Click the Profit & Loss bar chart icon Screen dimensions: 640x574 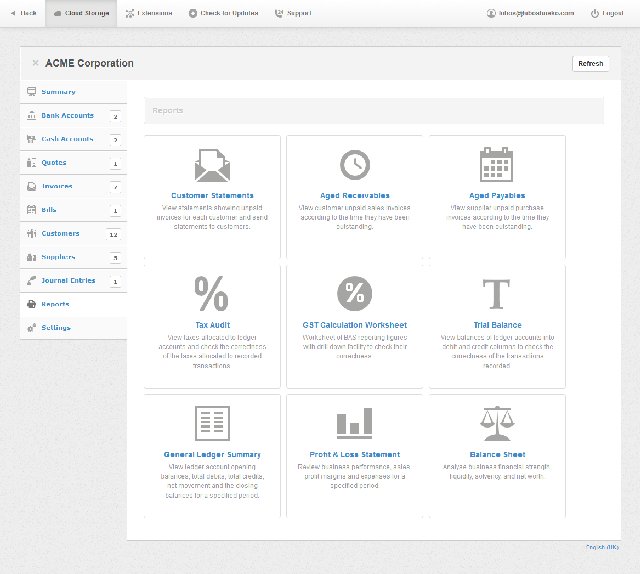click(x=355, y=423)
